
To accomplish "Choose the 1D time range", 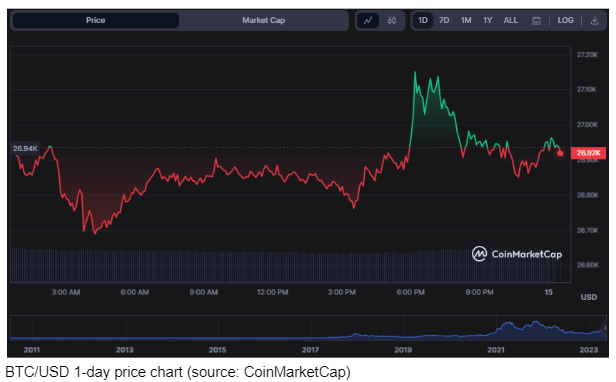I will click(423, 20).
